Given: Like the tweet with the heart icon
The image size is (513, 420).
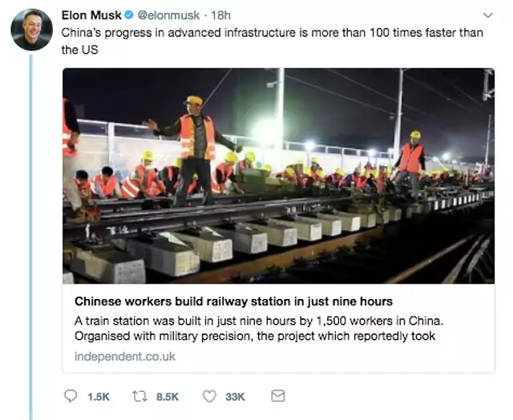Looking at the screenshot, I should click(210, 396).
